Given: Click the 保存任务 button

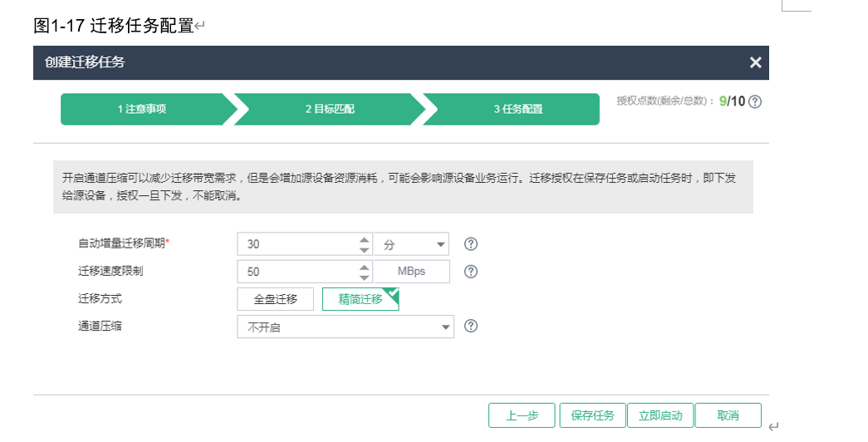Looking at the screenshot, I should coord(593,415).
